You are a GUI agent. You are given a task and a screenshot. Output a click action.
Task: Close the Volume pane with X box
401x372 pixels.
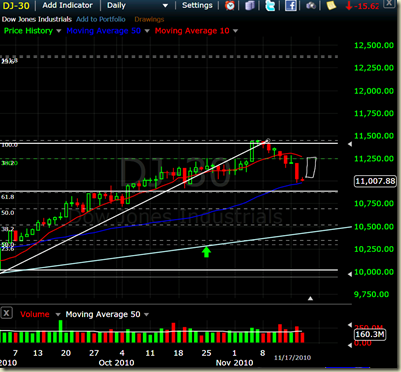pyautogui.click(x=6, y=313)
